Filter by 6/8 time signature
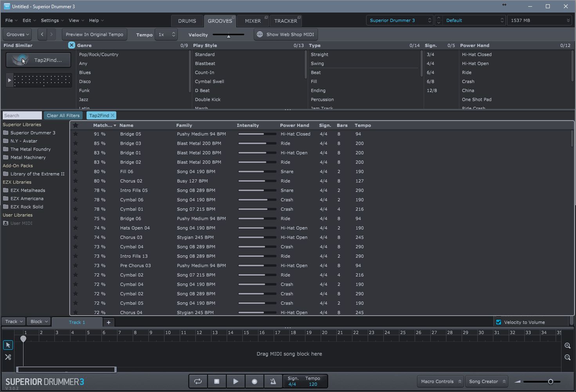 tap(430, 81)
